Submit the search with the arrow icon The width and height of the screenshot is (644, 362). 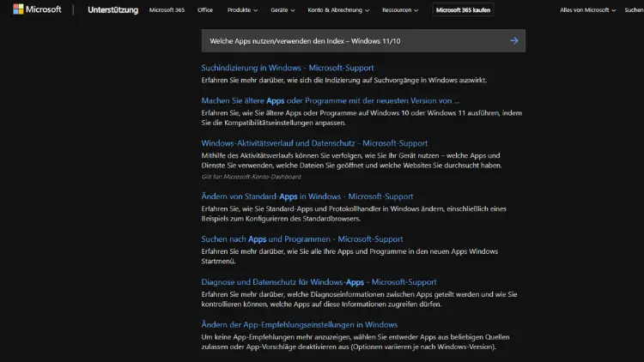[513, 40]
